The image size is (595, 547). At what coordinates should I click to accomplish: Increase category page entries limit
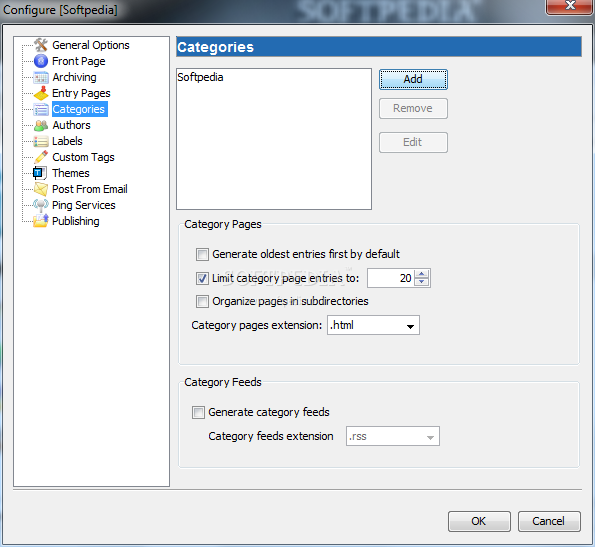421,274
